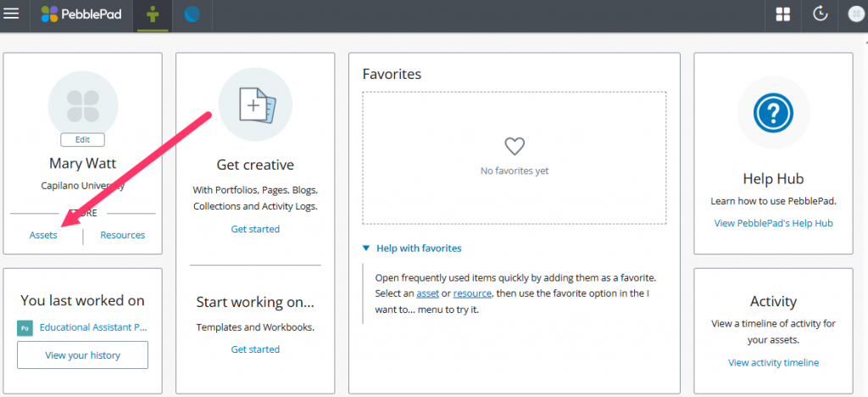The image size is (868, 397).
Task: Open View PebblePad's Help Hub link
Action: click(773, 223)
